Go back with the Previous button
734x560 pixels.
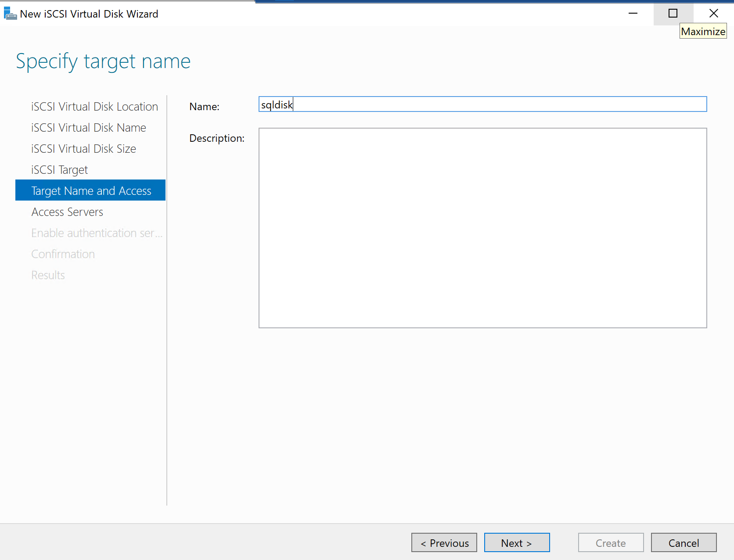click(444, 543)
